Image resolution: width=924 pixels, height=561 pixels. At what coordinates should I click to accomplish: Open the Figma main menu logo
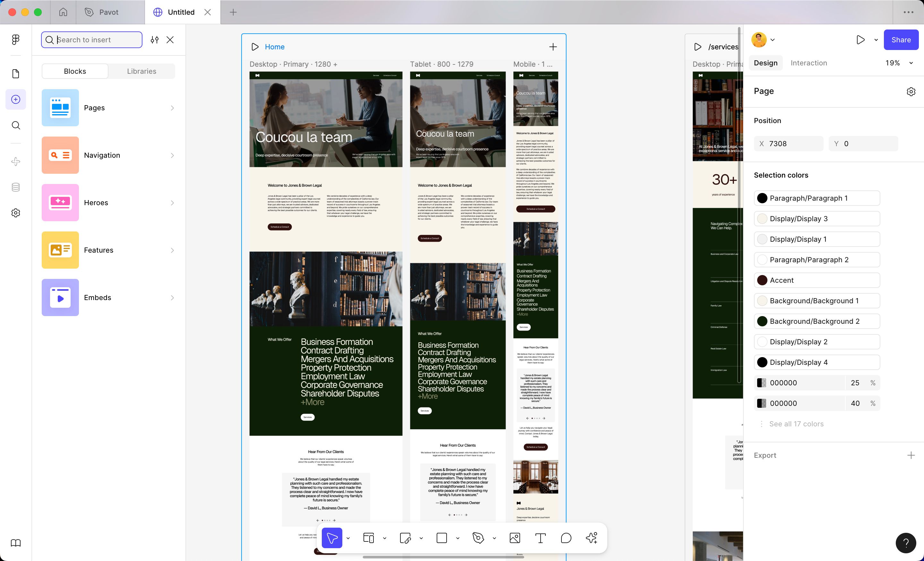coord(16,40)
